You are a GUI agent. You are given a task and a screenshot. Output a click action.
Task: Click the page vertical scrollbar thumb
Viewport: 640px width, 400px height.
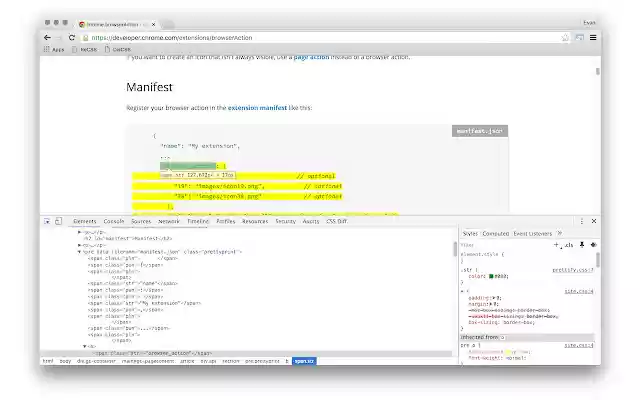tap(598, 71)
